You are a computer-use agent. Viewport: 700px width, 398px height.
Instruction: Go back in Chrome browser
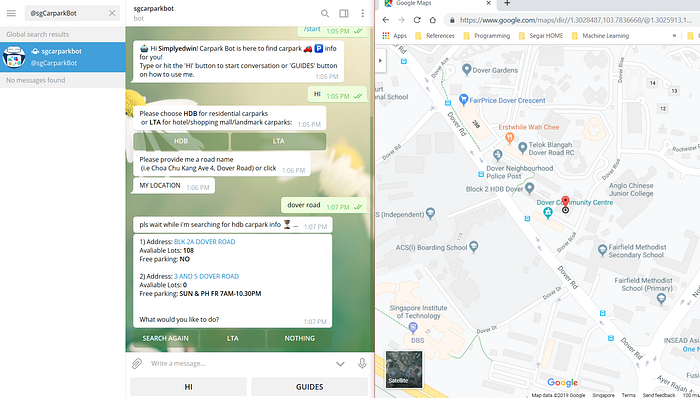pos(386,20)
